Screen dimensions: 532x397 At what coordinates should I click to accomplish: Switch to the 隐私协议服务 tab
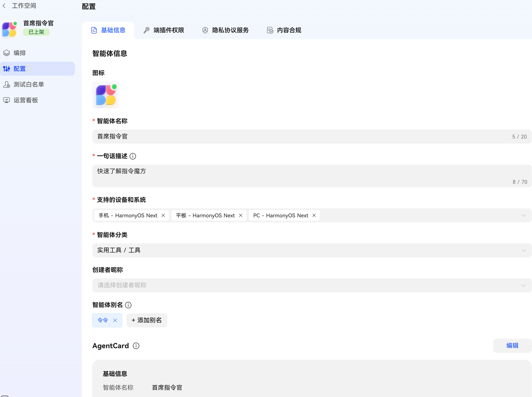pos(226,30)
